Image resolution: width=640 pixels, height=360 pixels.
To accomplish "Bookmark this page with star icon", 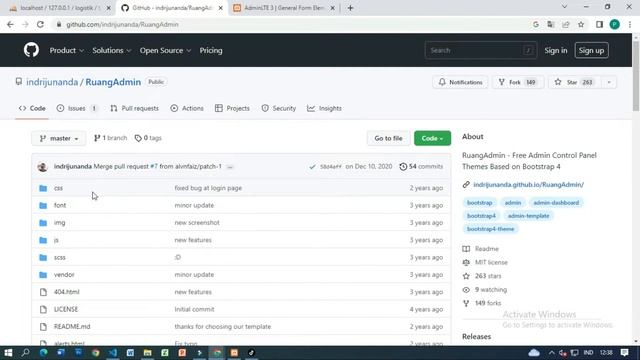I will coord(581,24).
